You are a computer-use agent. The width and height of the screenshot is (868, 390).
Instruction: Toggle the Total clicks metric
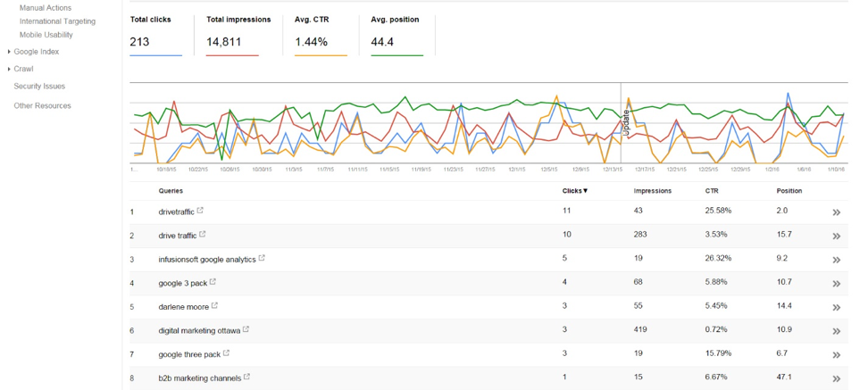click(155, 35)
